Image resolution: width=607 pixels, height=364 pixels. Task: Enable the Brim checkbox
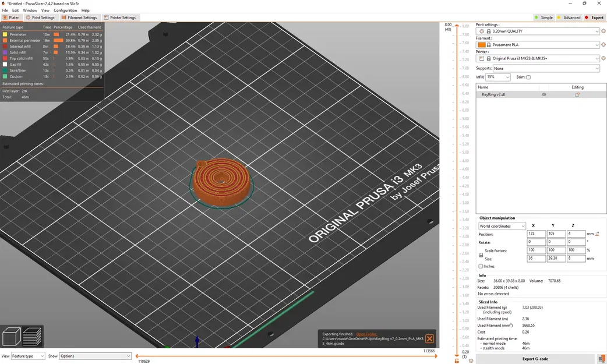(x=528, y=77)
